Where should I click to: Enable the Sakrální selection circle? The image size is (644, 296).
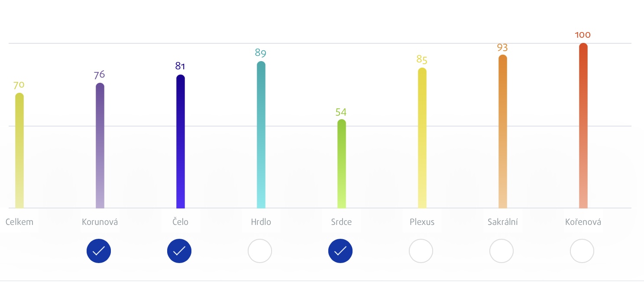502,251
